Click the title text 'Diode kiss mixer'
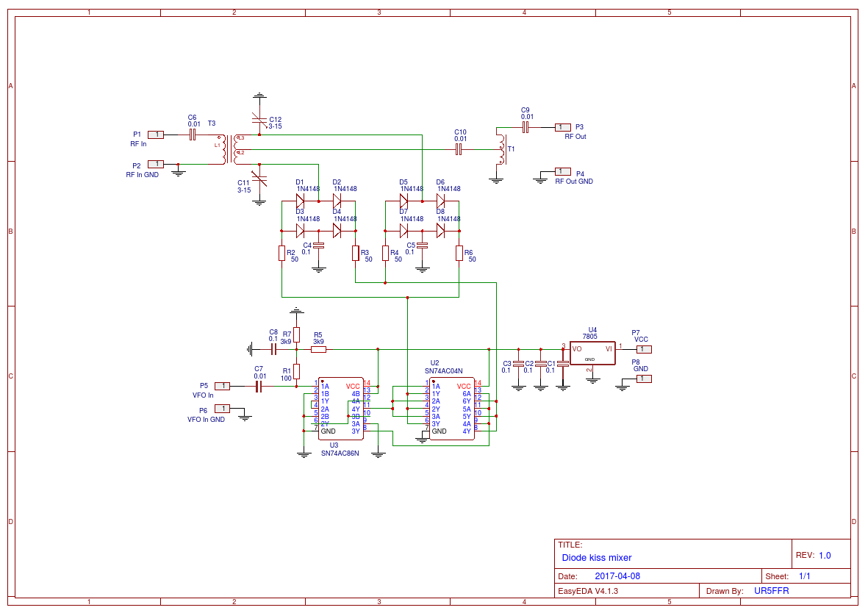This screenshot has height=613, width=868. [596, 558]
